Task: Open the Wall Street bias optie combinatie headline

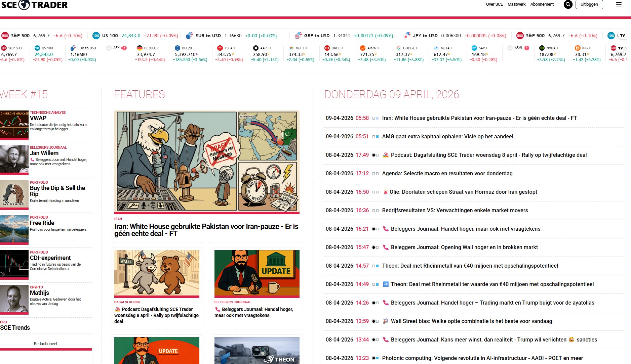Action: pyautogui.click(x=471, y=321)
